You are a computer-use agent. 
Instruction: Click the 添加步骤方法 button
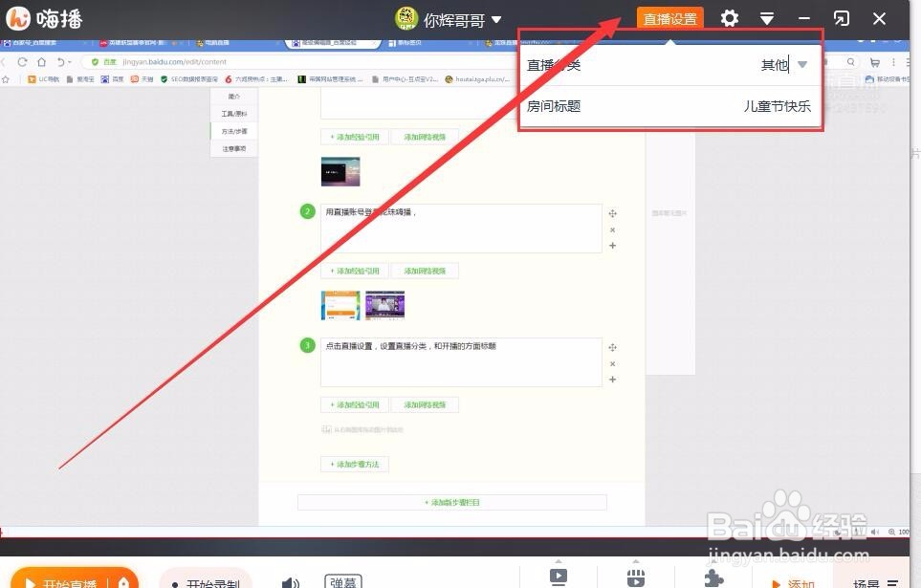point(355,464)
